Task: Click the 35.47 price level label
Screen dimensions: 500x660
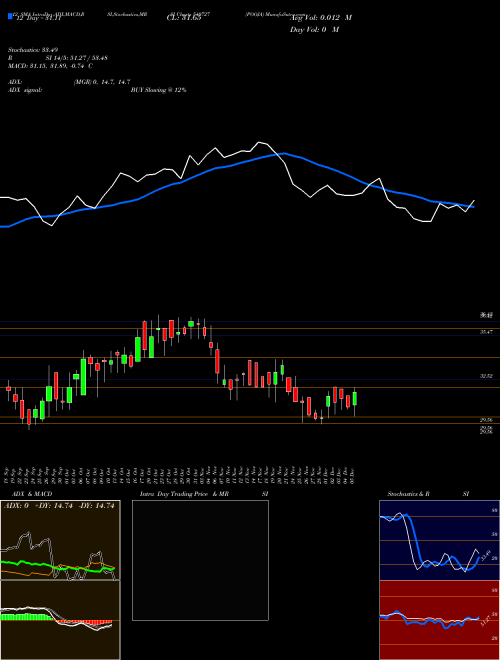Action: (x=487, y=332)
